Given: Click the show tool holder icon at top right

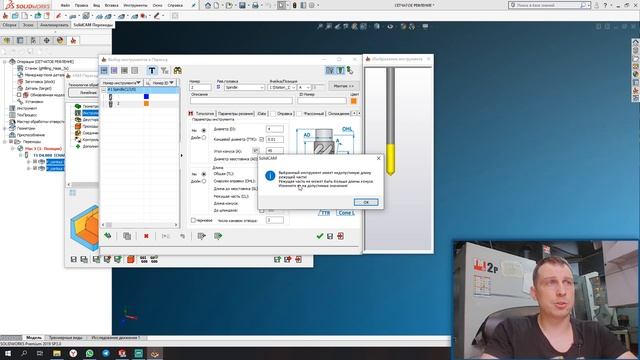Looking at the screenshot, I should click(340, 71).
